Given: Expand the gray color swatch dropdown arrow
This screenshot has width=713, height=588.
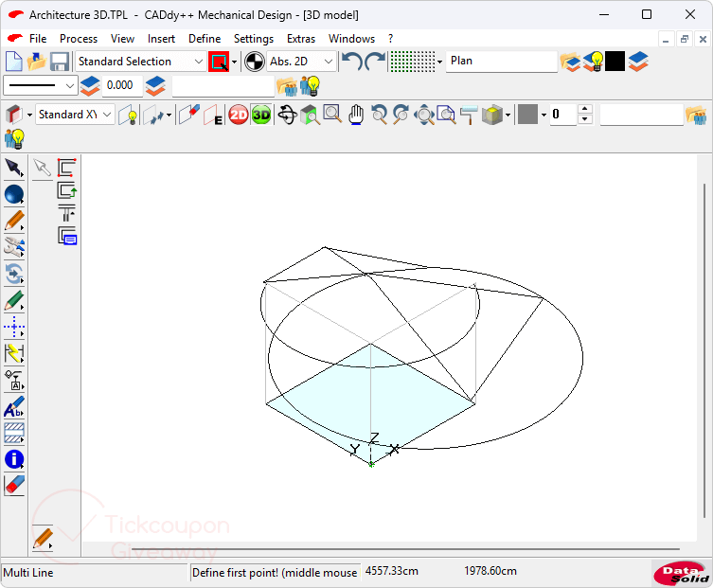Looking at the screenshot, I should tap(544, 116).
